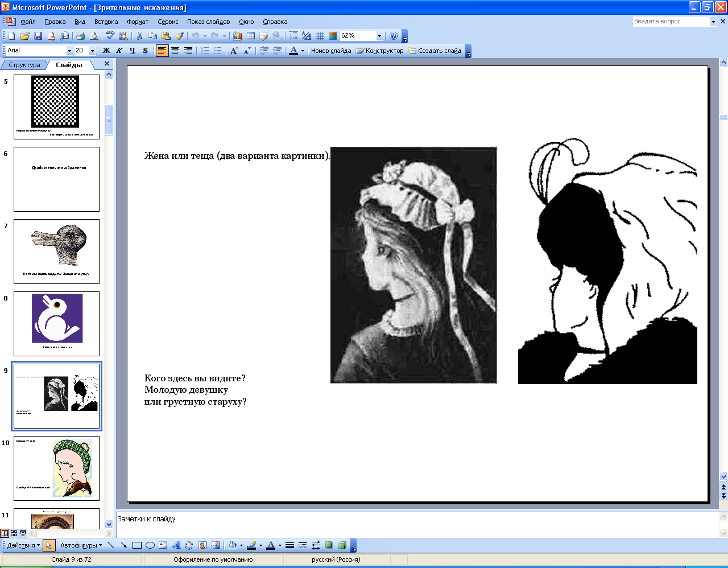Open the Файл menu
This screenshot has height=568, width=728.
tap(28, 22)
